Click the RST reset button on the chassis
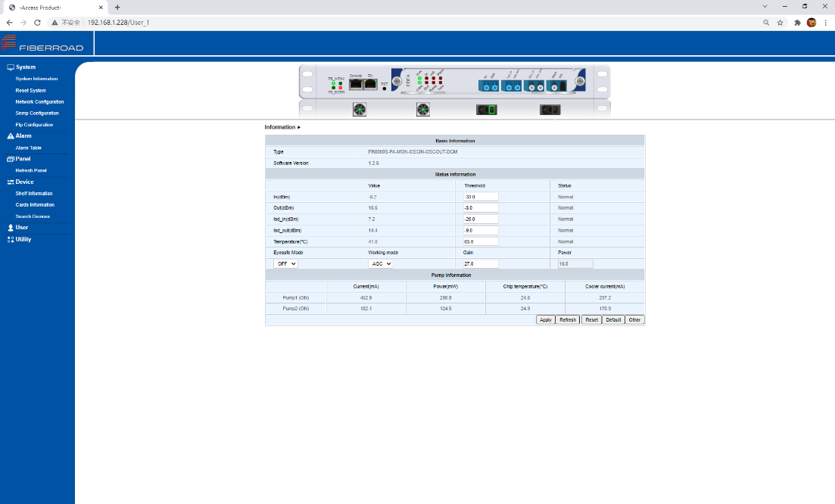The height and width of the screenshot is (504, 835). pyautogui.click(x=384, y=89)
